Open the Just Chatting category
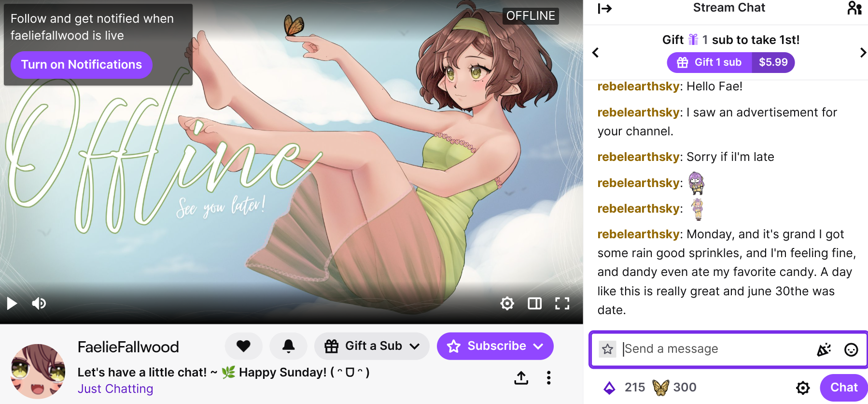The height and width of the screenshot is (404, 868). coord(115,389)
